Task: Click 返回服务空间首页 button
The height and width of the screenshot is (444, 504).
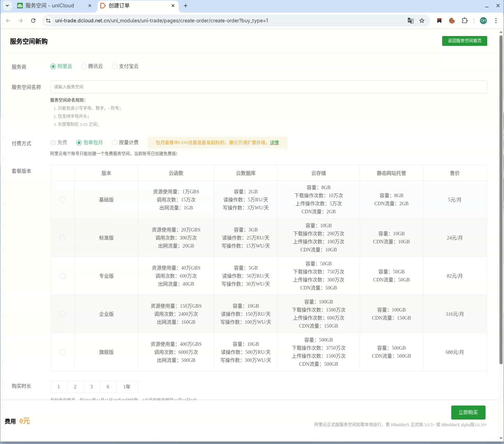Action: click(x=465, y=41)
